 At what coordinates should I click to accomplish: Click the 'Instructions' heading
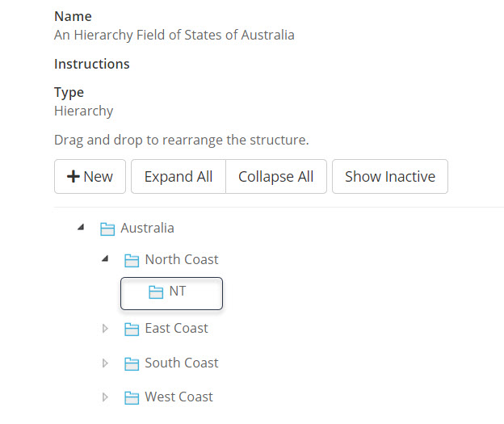92,64
